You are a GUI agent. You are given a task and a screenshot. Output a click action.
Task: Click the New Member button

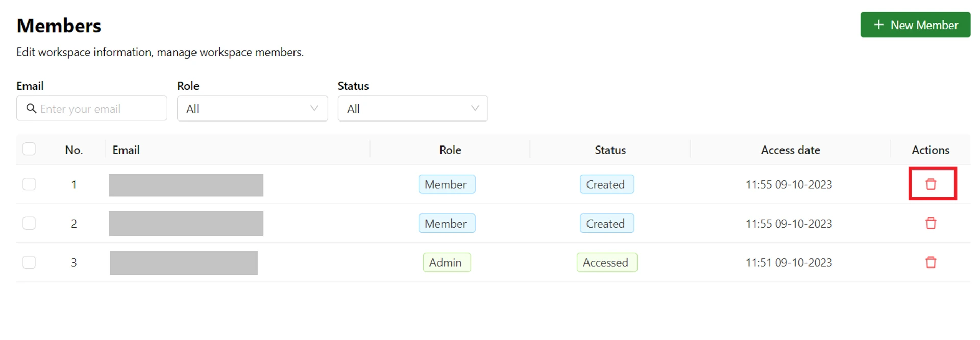point(915,25)
